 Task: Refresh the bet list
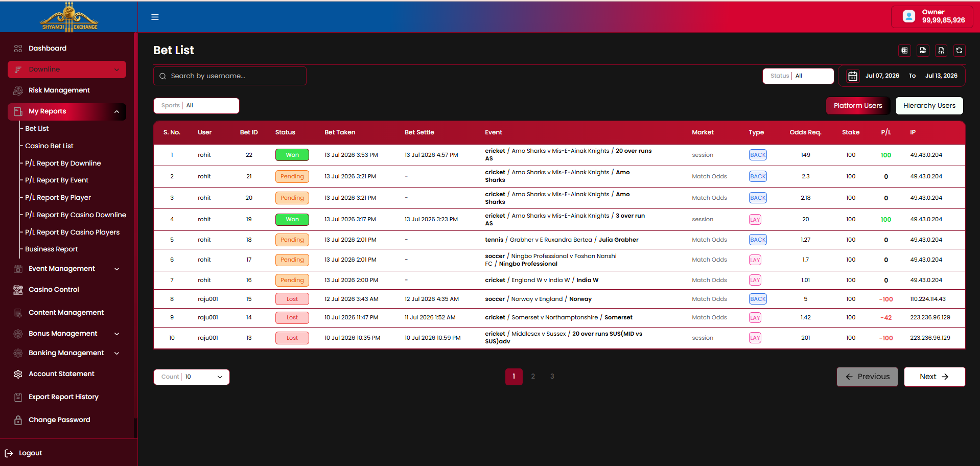959,50
